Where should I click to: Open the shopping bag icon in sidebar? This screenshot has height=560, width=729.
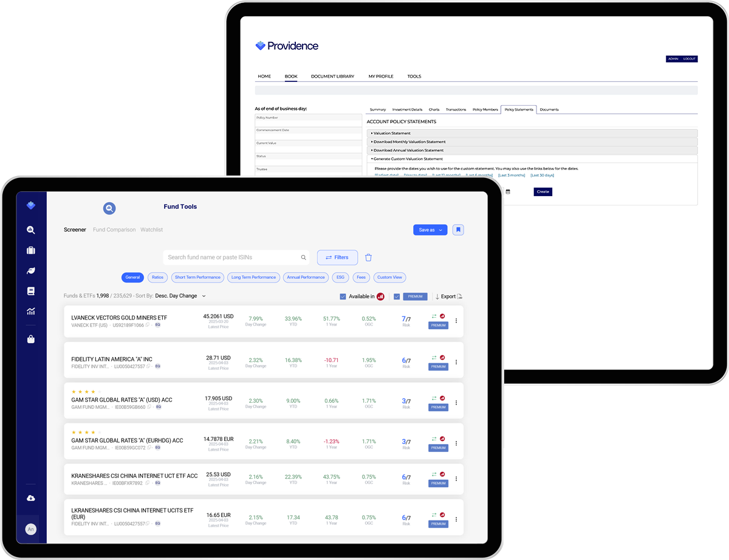coord(31,340)
